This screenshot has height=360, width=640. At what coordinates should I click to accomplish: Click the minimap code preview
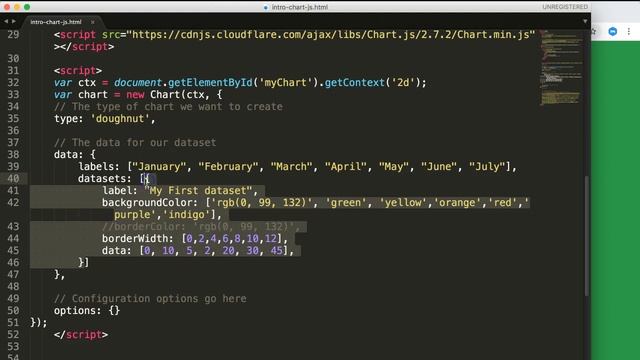(561, 67)
